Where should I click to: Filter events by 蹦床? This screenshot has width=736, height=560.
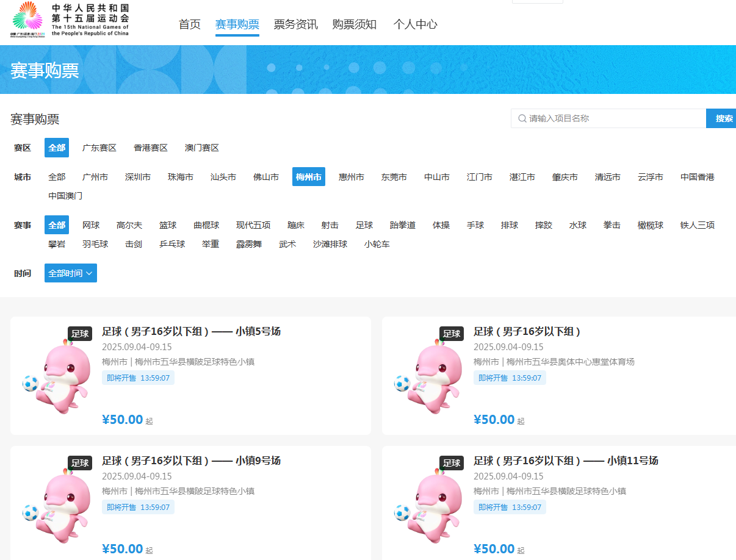point(296,225)
